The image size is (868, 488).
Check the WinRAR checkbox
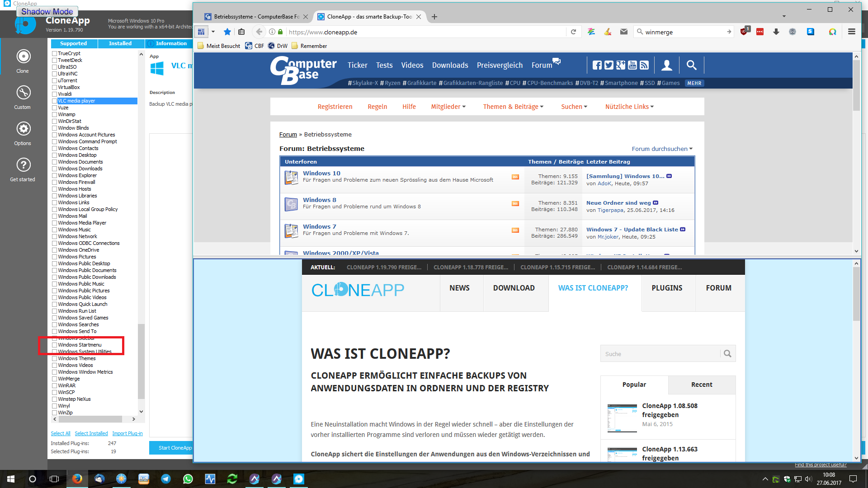tap(54, 386)
